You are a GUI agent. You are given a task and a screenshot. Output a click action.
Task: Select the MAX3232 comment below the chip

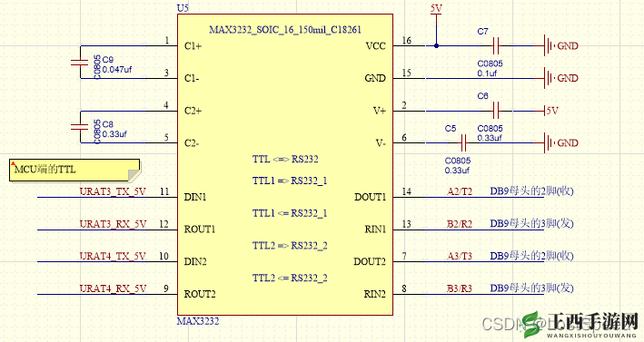(198, 321)
